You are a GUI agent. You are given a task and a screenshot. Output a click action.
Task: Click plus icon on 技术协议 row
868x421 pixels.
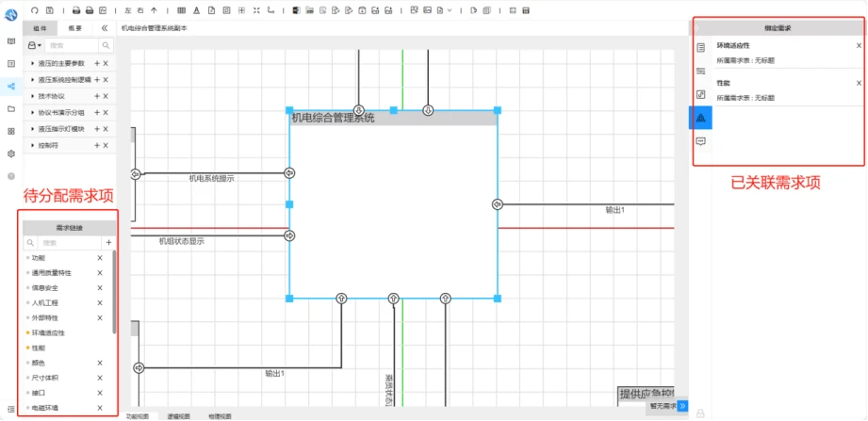(97, 96)
